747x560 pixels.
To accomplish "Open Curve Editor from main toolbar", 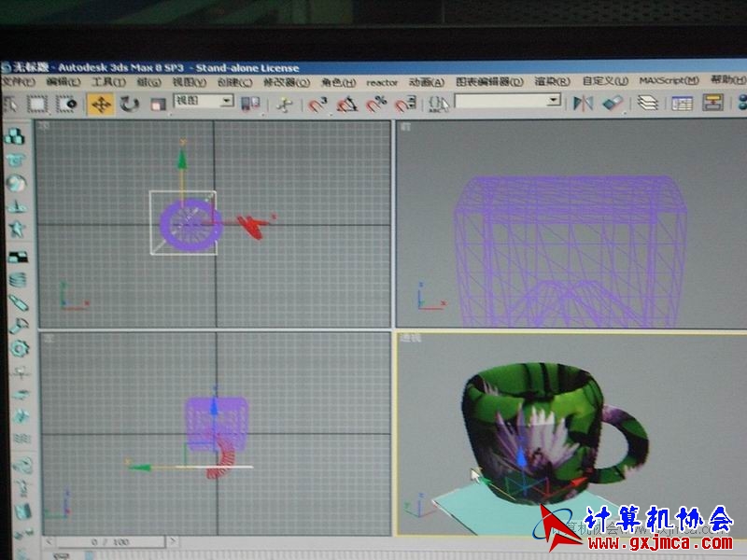I will coord(681,103).
